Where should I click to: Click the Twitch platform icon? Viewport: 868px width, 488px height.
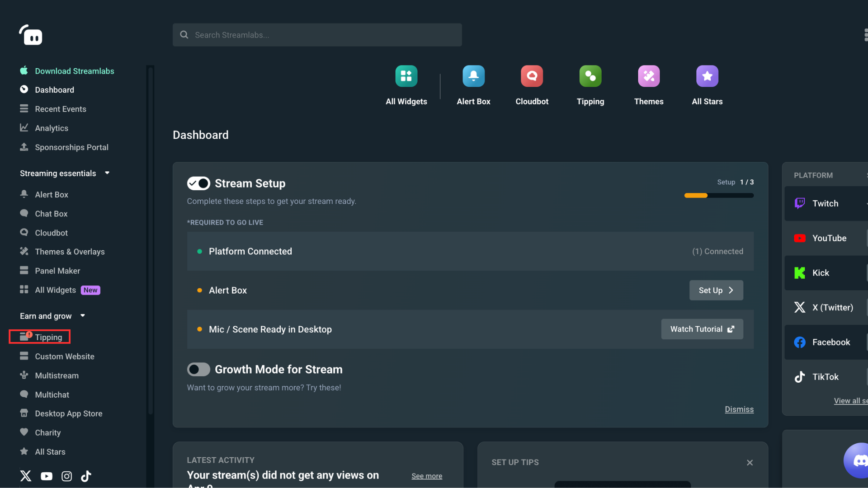pyautogui.click(x=800, y=203)
